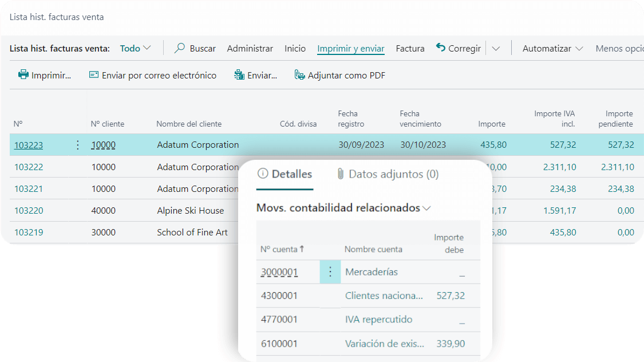Click account number 6100001 cell
Viewport: 644px width, 362px height.
[279, 344]
